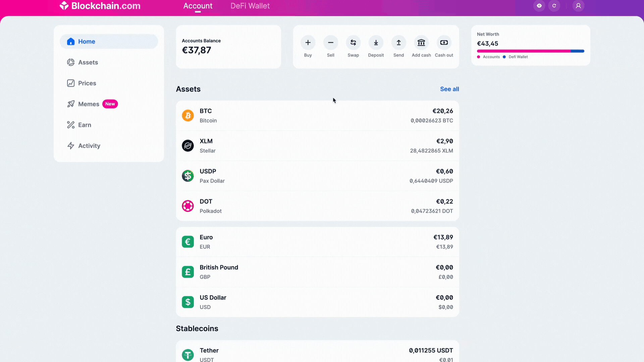Click the Send icon

tap(398, 43)
